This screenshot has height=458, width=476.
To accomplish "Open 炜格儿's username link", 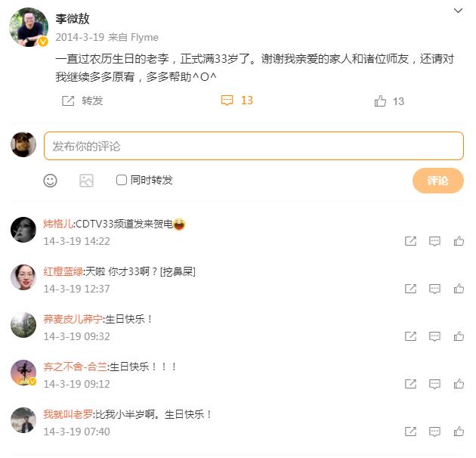I will coord(58,224).
